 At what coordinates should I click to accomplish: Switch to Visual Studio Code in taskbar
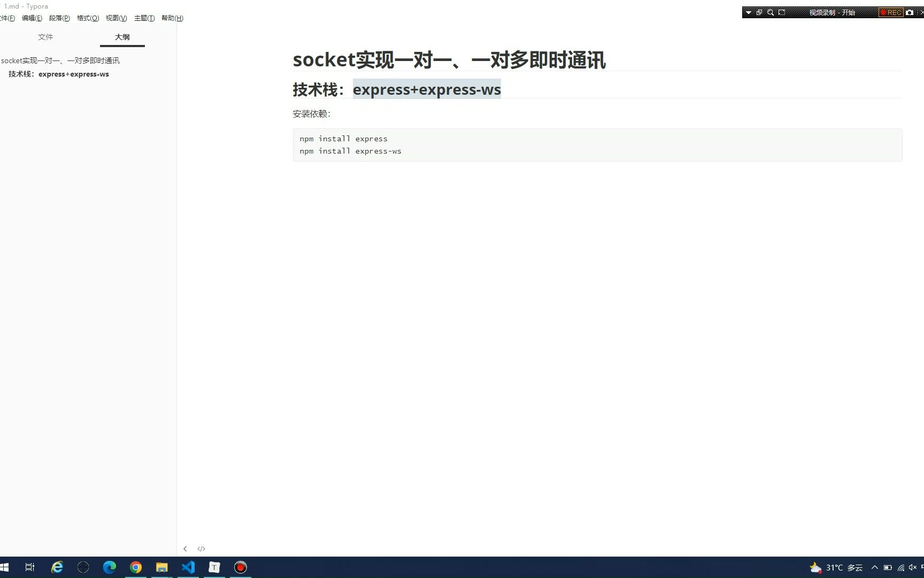tap(188, 567)
